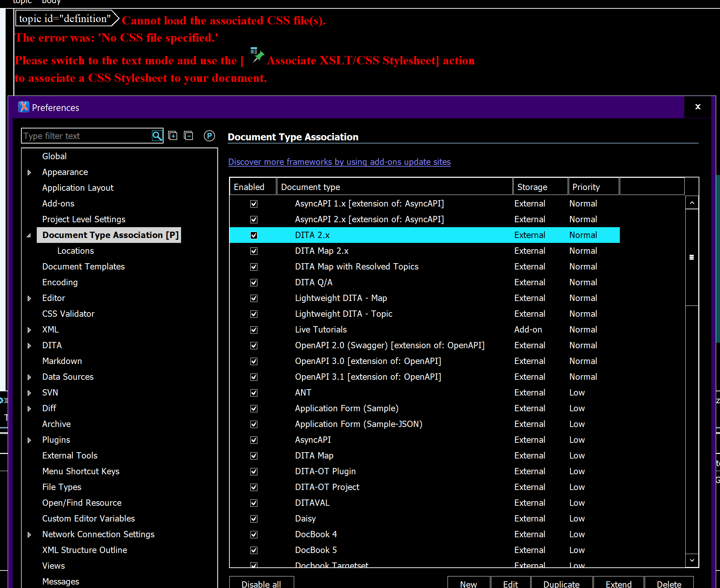Expand all preference tree nodes icon
This screenshot has height=588, width=720.
click(x=173, y=136)
